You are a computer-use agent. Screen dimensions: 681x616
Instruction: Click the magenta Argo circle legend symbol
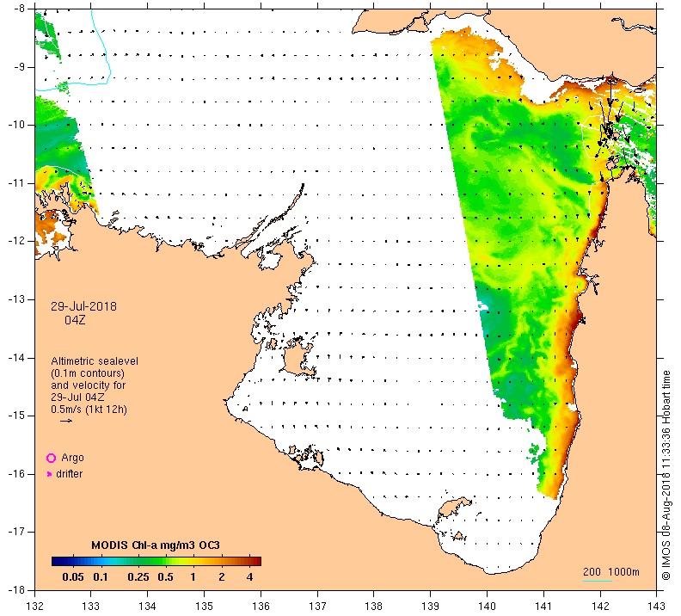[x=51, y=458]
